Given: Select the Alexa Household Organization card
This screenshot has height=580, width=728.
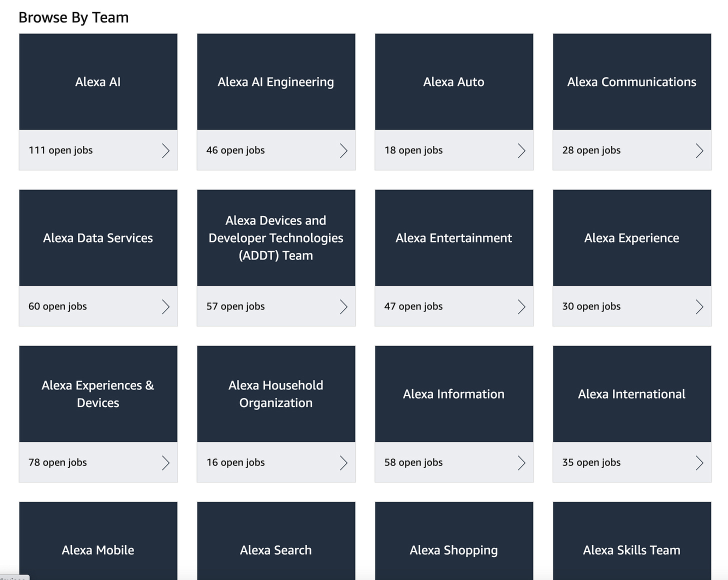Looking at the screenshot, I should (x=276, y=414).
